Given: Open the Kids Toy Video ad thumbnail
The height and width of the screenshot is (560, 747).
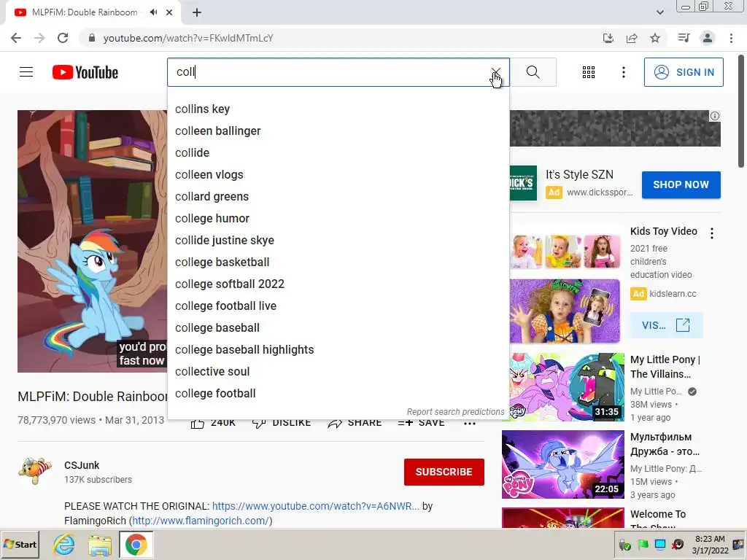Looking at the screenshot, I should [565, 284].
